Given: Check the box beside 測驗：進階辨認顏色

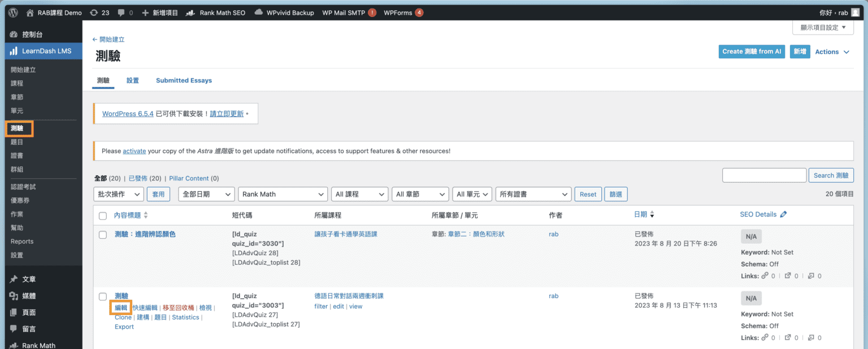Looking at the screenshot, I should (102, 234).
